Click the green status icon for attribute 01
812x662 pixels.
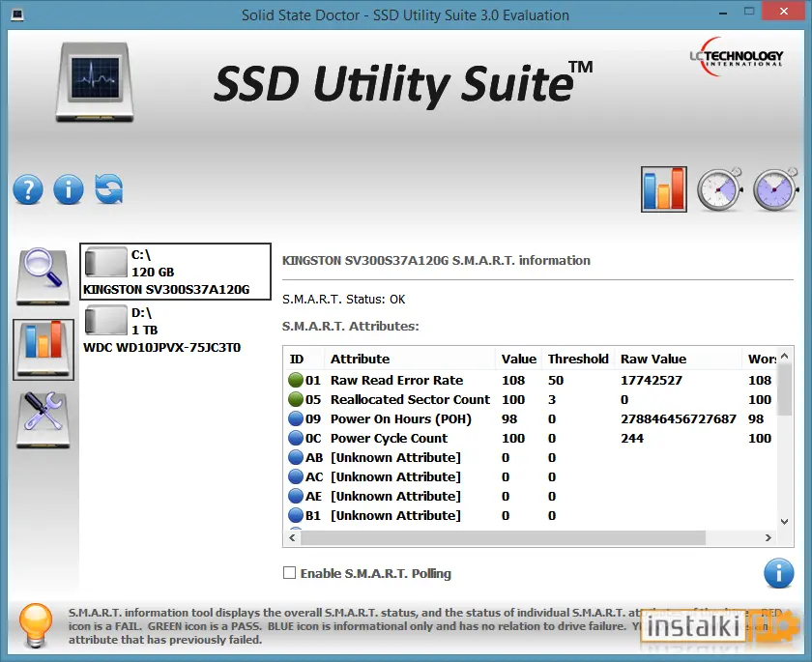[296, 380]
